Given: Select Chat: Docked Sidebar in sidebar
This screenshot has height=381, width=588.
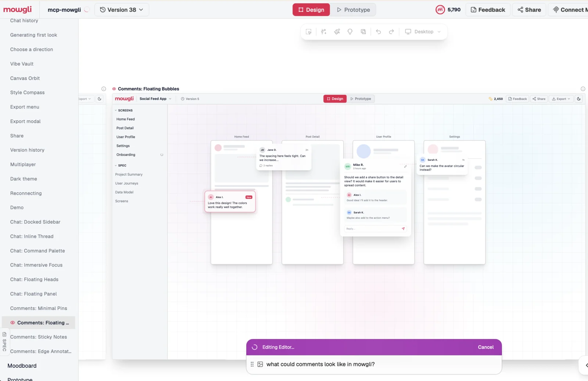Looking at the screenshot, I should tap(35, 222).
